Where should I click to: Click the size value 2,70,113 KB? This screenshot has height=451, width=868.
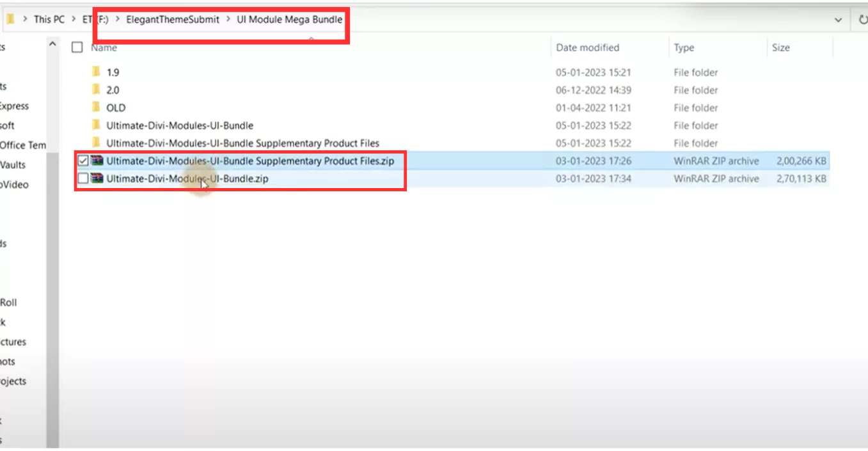801,178
